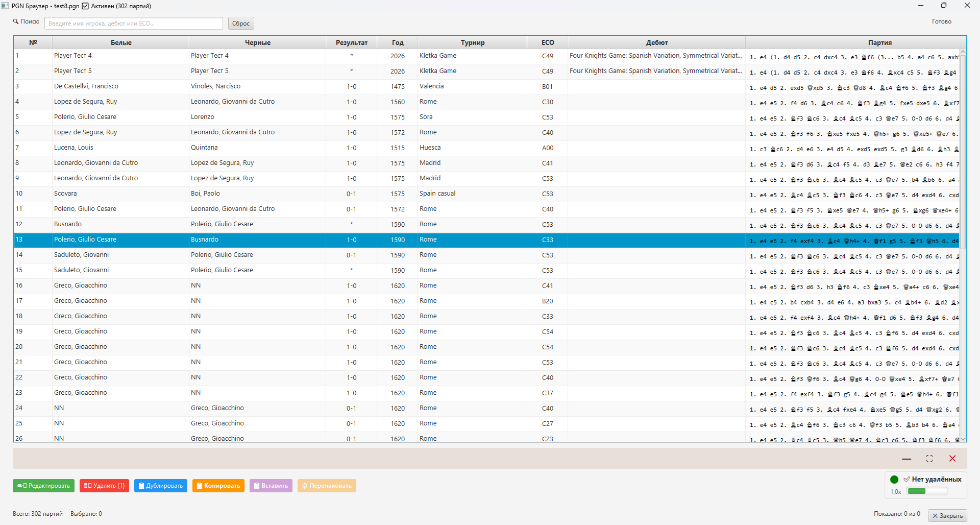Click the B20 ECO code cell
Viewport: 980px width, 525px height.
(x=547, y=301)
